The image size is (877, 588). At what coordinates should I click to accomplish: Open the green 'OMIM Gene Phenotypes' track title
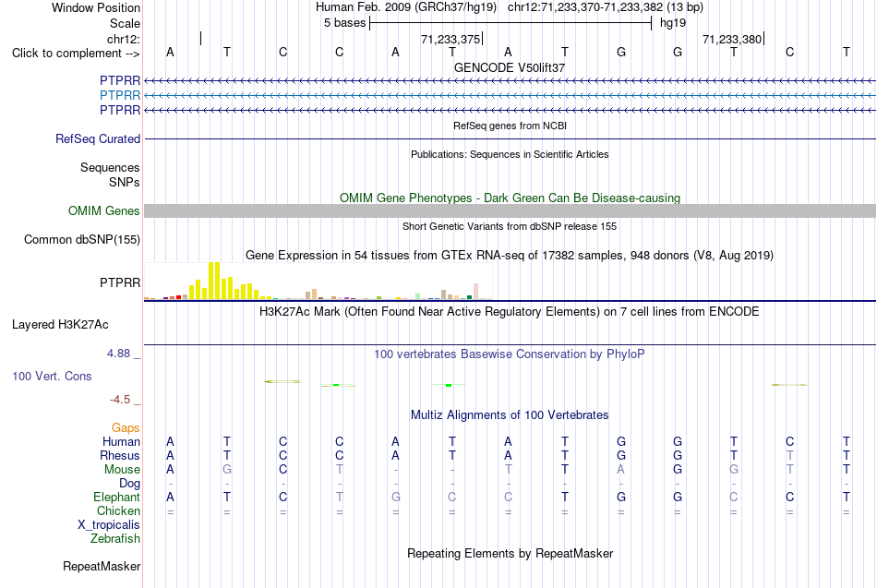tap(510, 198)
